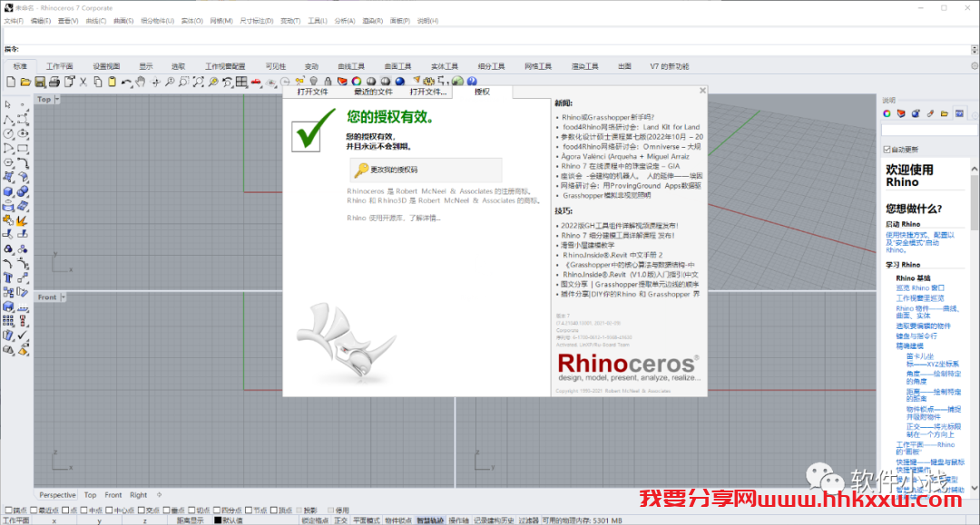Toggle the 交点 osnap checkbox
This screenshot has height=525, width=980.
click(142, 510)
